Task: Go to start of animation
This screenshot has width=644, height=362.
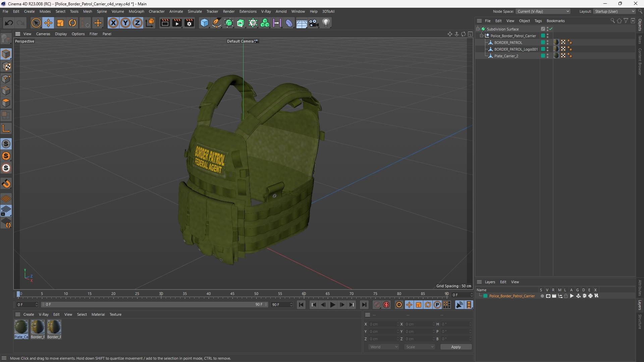Action: coord(301,305)
